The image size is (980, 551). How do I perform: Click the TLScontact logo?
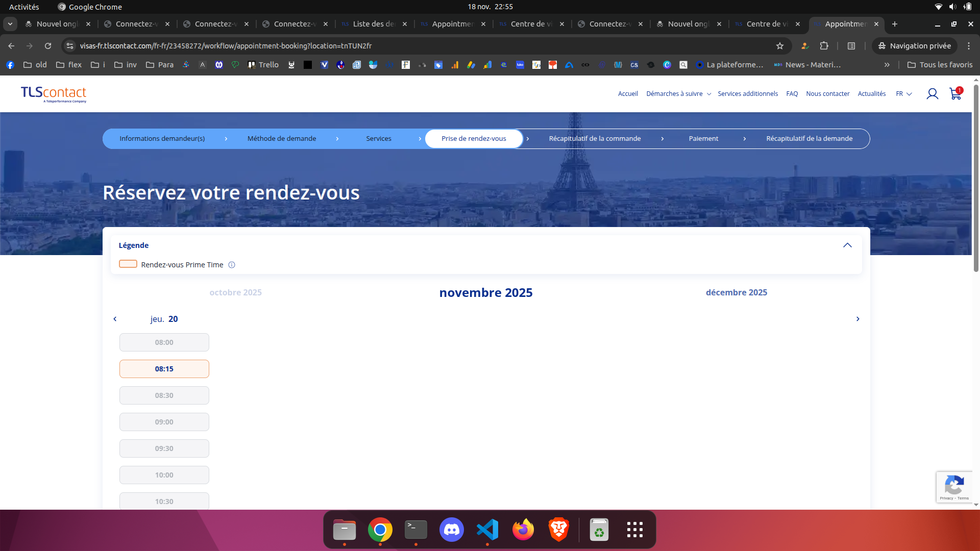(x=54, y=94)
